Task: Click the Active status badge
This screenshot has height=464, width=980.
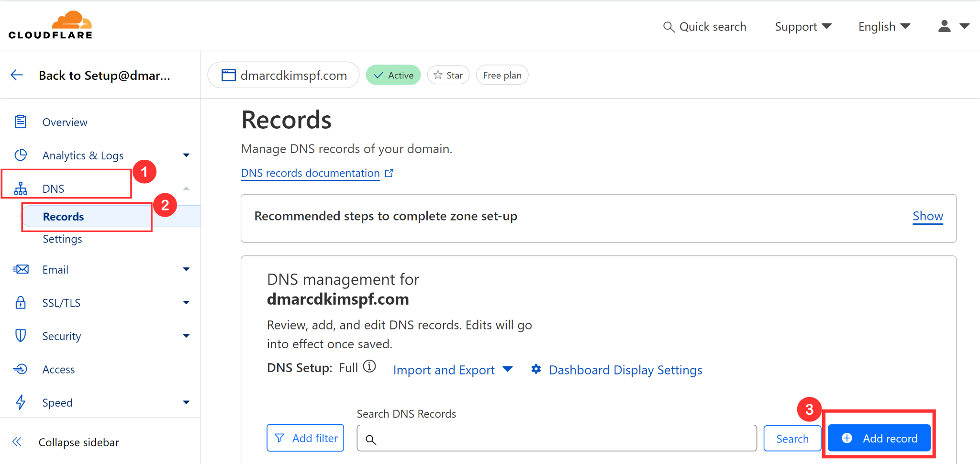Action: [393, 75]
